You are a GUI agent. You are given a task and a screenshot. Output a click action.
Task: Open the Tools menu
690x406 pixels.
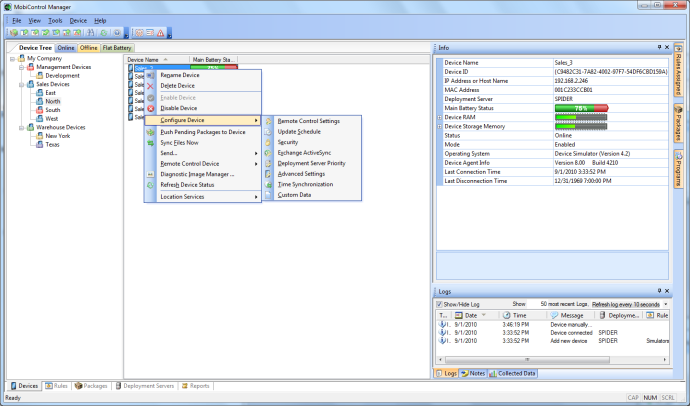[55, 21]
